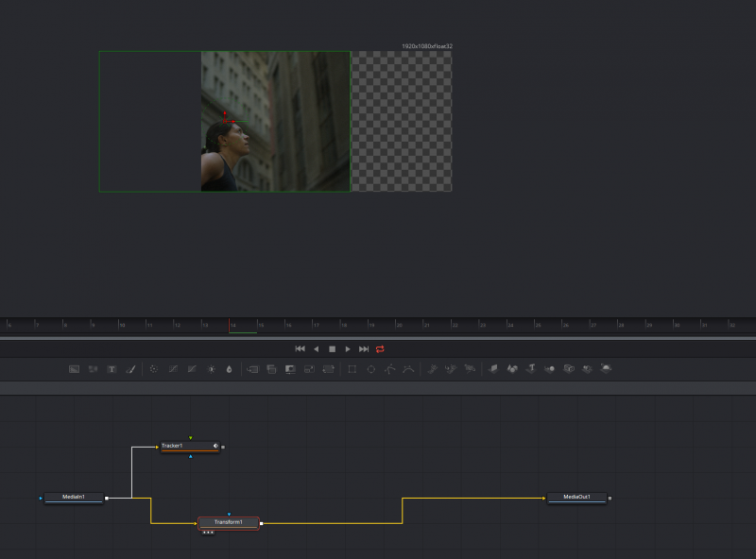Select the Text+ tool icon
Viewport: 756px width, 559px height.
pyautogui.click(x=112, y=369)
